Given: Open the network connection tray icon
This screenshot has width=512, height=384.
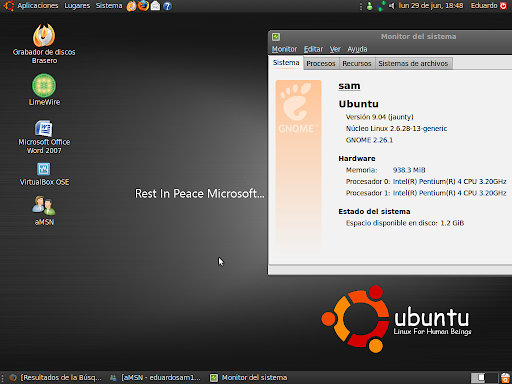Looking at the screenshot, I should point(381,6).
